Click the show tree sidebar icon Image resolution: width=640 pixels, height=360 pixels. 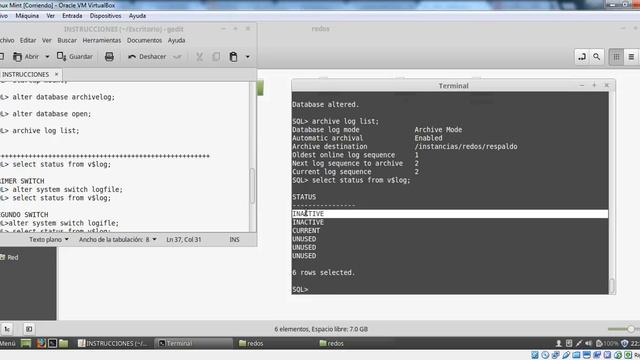[7, 329]
